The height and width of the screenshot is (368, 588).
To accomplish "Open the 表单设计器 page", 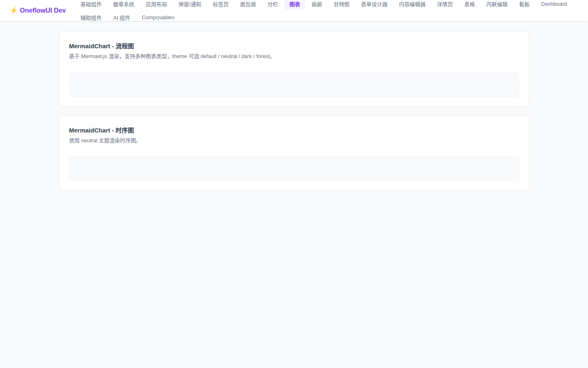I will click(374, 4).
